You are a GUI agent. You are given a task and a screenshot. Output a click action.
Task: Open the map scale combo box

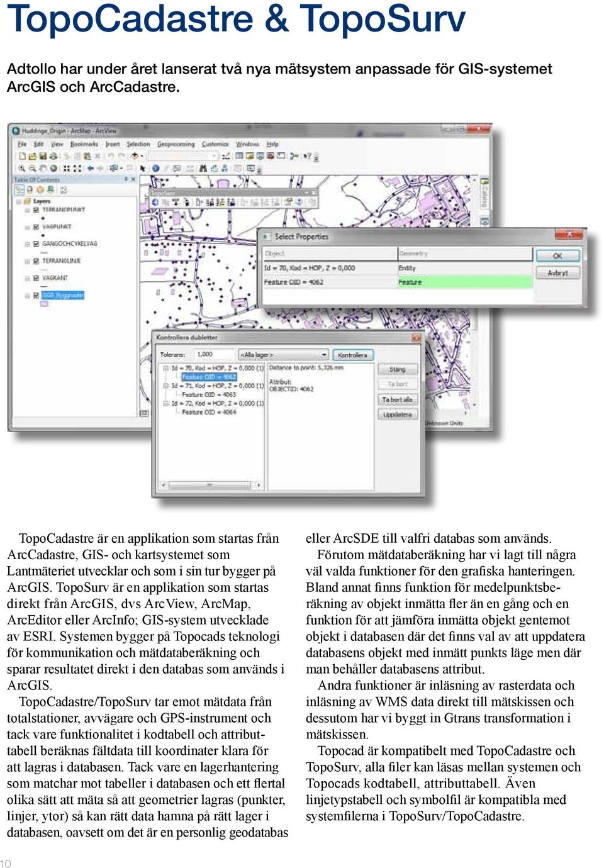tap(184, 156)
